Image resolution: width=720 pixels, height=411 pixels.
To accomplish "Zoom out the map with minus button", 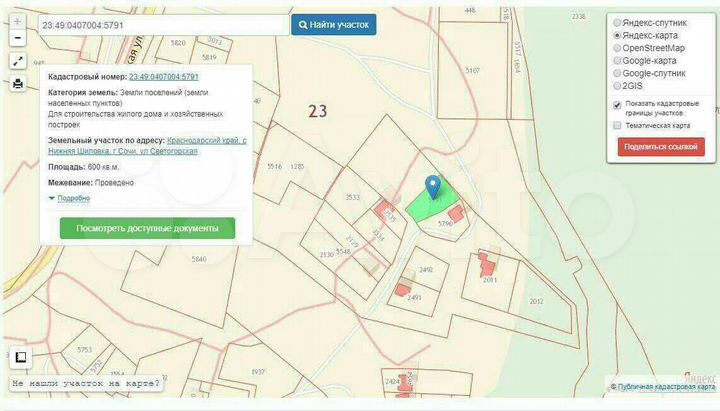I will point(17,38).
